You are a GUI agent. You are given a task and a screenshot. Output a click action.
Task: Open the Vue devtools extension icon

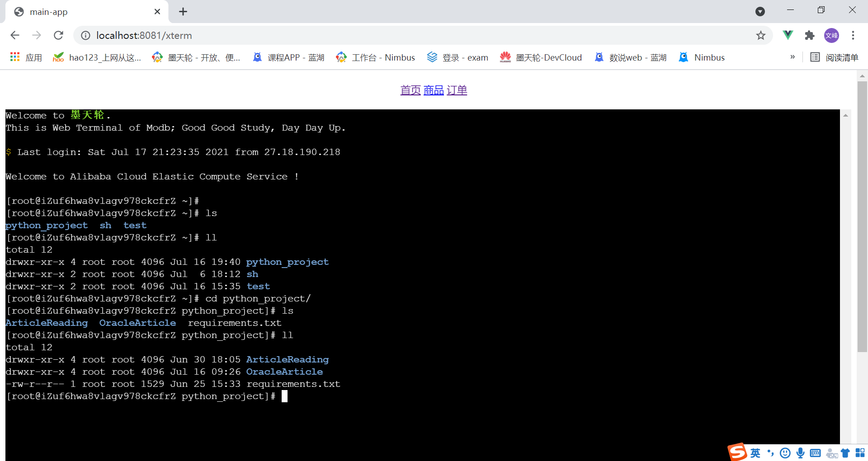788,35
